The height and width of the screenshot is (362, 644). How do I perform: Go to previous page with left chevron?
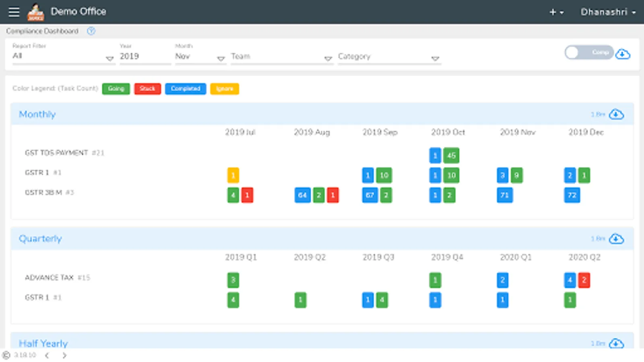[x=47, y=355]
